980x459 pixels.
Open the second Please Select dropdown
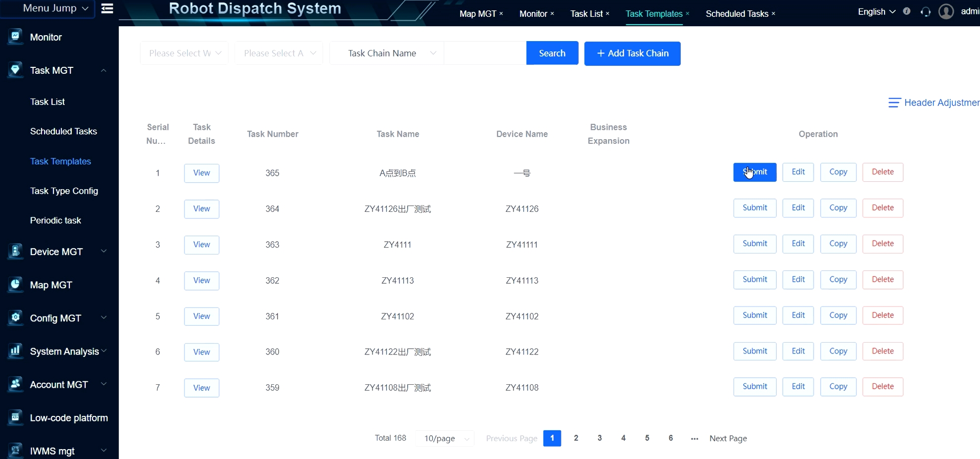[x=279, y=53]
